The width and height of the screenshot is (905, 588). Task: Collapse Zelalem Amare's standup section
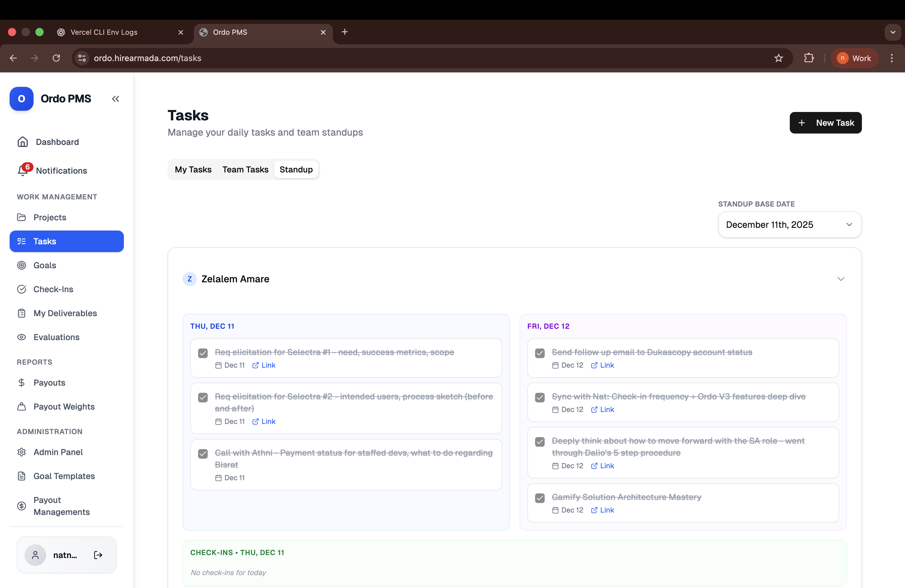coord(840,279)
